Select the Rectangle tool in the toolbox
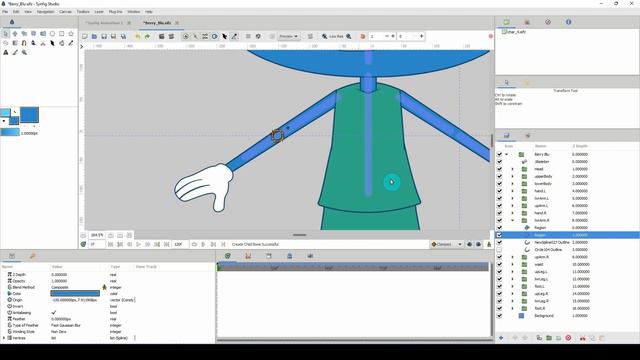 click(62, 33)
